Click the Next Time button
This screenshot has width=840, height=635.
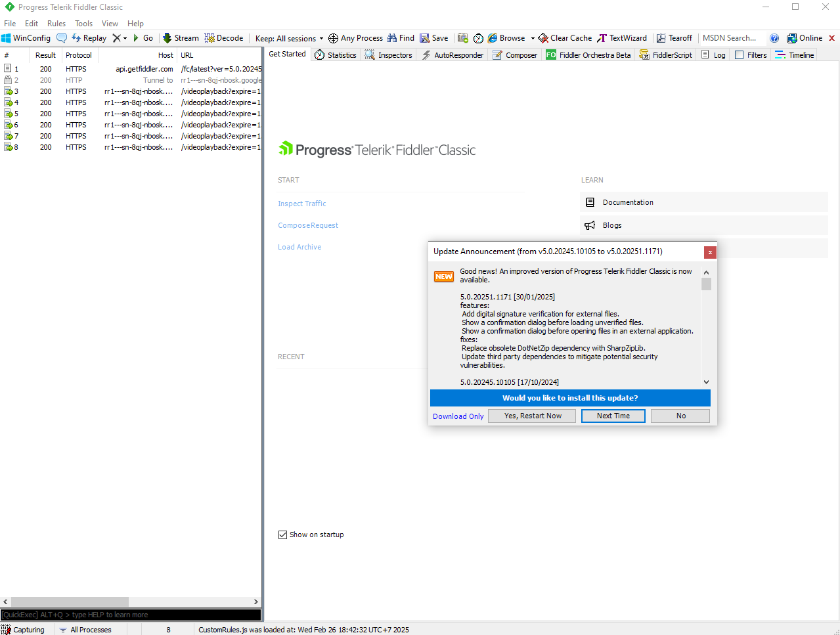point(613,416)
